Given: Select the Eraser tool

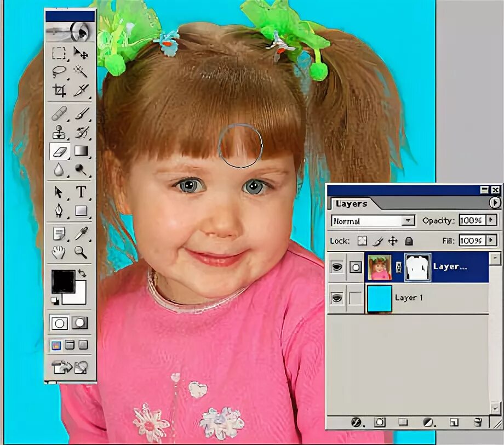Looking at the screenshot, I should [60, 151].
